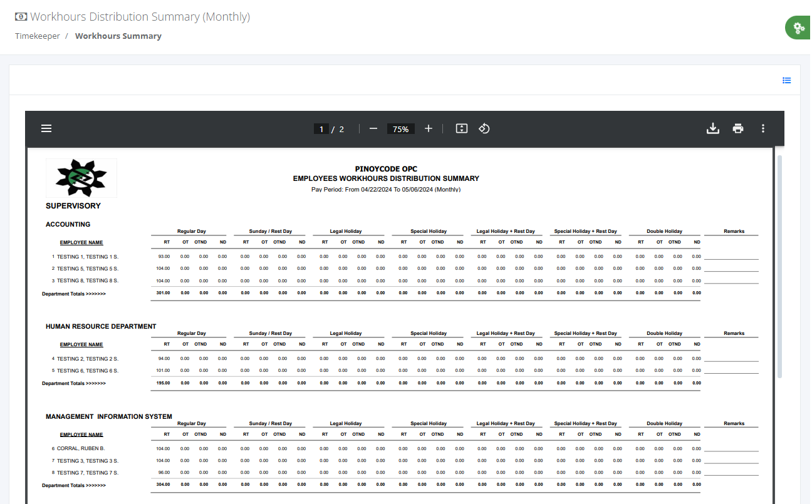Viewport: 812px width, 504px height.
Task: Select the ACCOUNTING department heading
Action: [68, 224]
